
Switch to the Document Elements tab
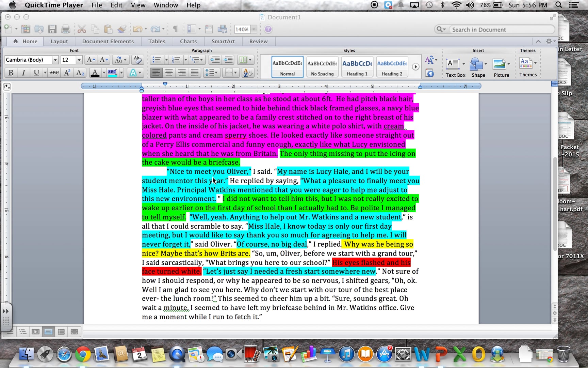(108, 41)
